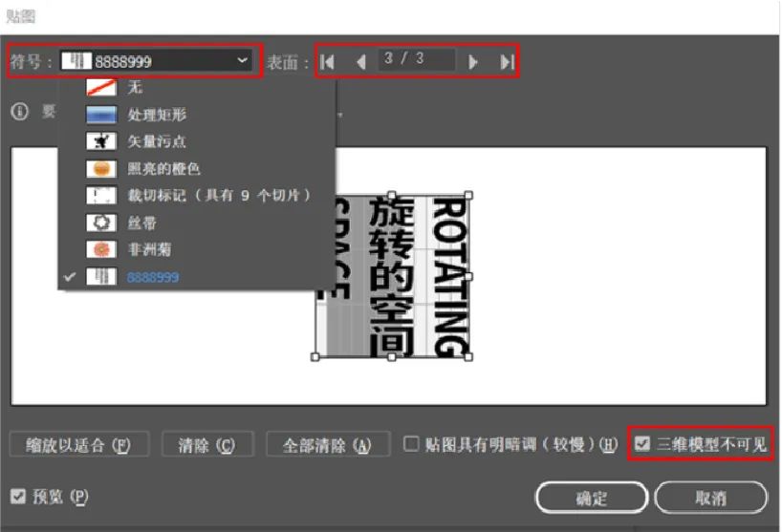The height and width of the screenshot is (532, 782).
Task: Collapse the 符号 symbol dropdown
Action: [x=241, y=61]
